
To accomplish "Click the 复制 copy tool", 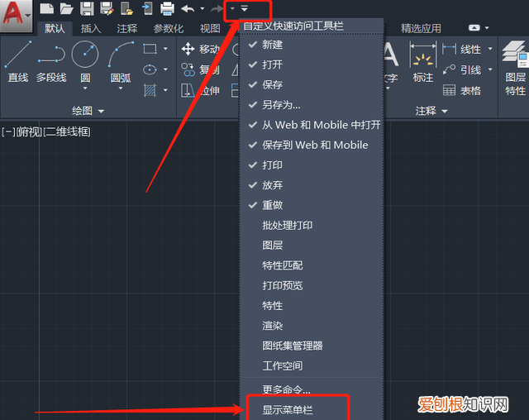I will pos(200,69).
